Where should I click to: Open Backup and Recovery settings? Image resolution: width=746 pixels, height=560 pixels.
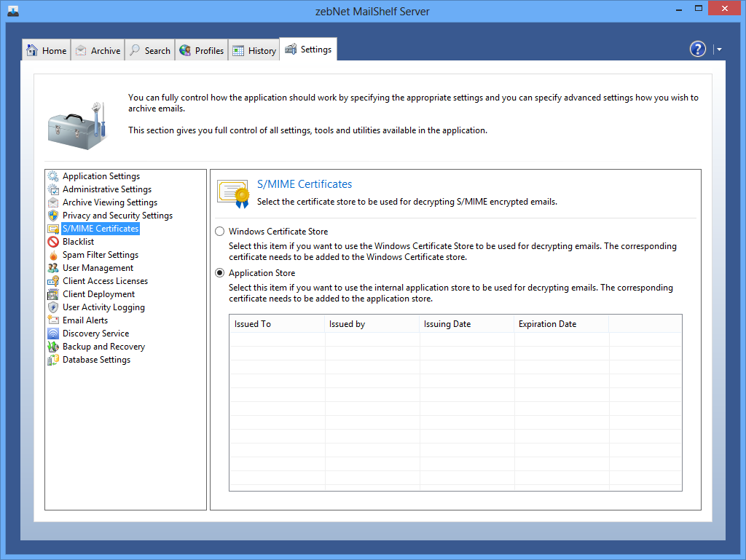click(103, 347)
